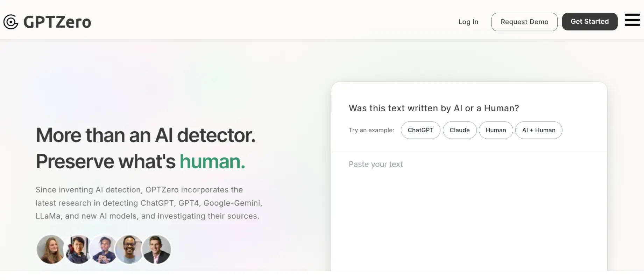644x280 pixels.
Task: Click the GPTZero brand name text
Action: tap(57, 22)
